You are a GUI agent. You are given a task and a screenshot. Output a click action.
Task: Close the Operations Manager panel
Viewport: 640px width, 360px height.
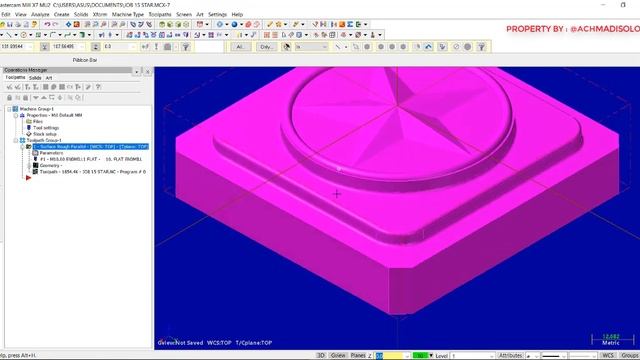(x=147, y=71)
